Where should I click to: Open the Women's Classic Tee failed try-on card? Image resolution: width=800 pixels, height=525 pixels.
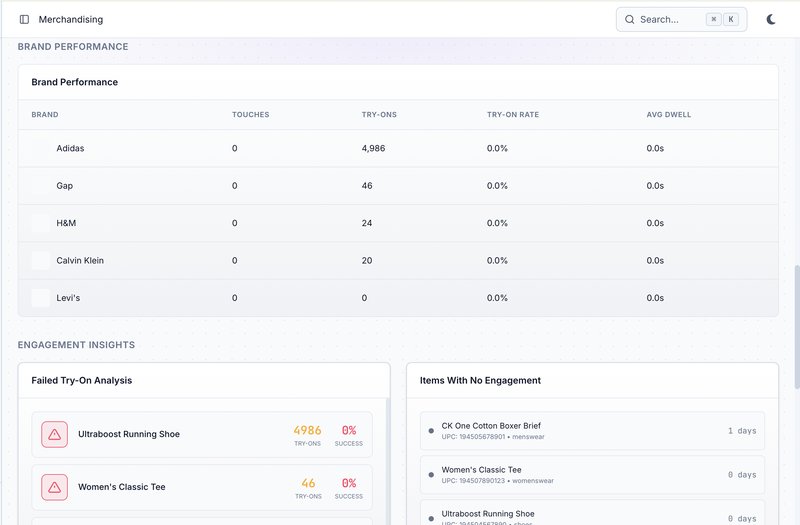202,487
